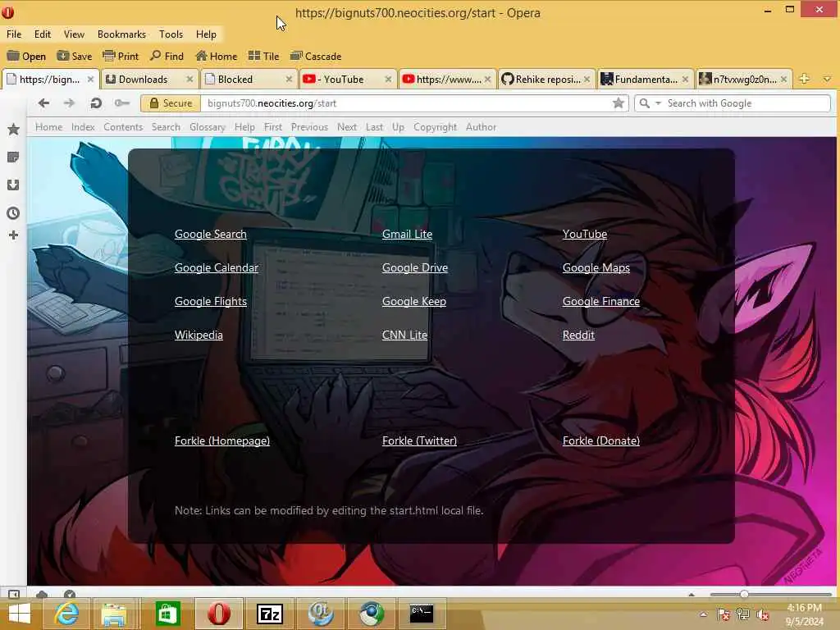The width and height of the screenshot is (840, 630).
Task: Bookmark page with the star in address bar
Action: (x=619, y=103)
